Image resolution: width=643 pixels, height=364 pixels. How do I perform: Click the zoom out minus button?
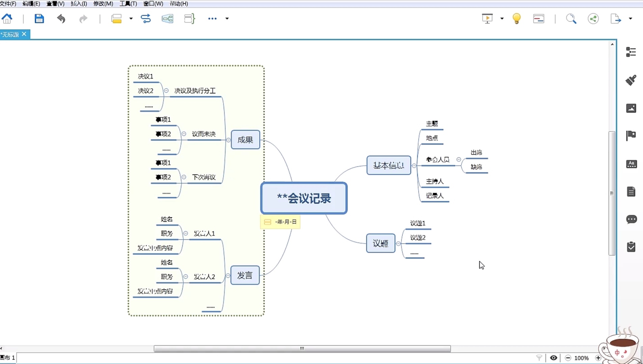tap(568, 358)
